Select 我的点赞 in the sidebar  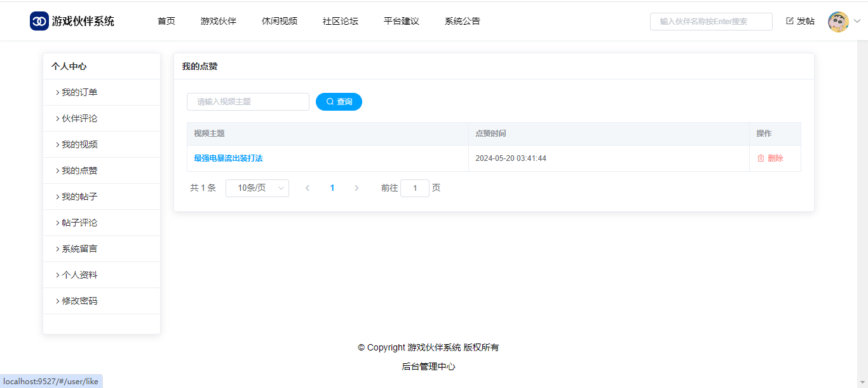[x=102, y=170]
